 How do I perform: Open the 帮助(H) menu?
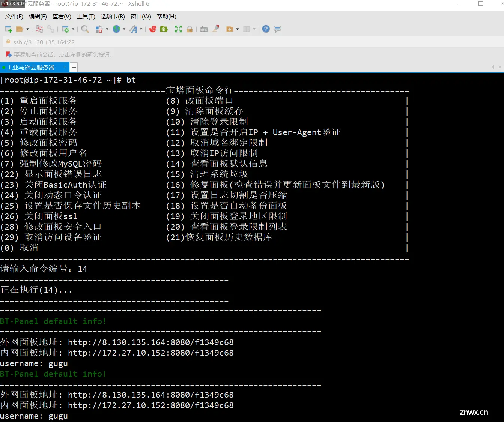click(167, 17)
